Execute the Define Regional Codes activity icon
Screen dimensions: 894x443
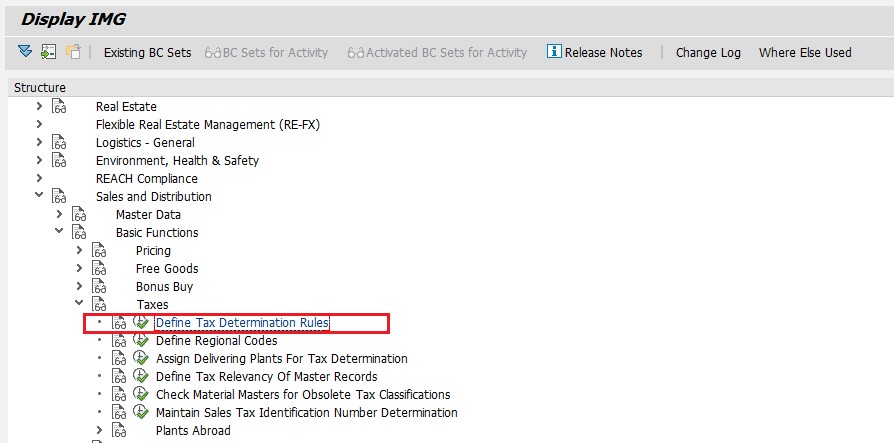[x=141, y=341]
